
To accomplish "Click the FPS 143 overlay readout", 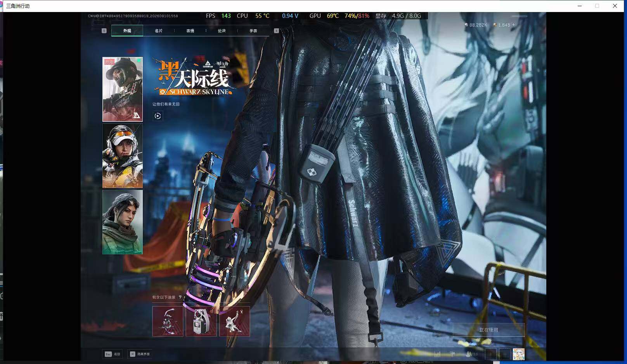I will (218, 16).
